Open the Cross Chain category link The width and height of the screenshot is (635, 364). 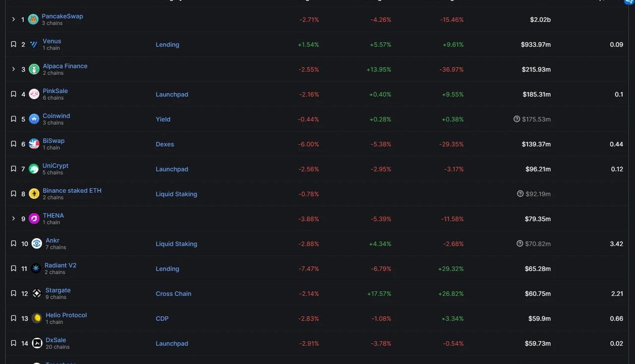[173, 294]
